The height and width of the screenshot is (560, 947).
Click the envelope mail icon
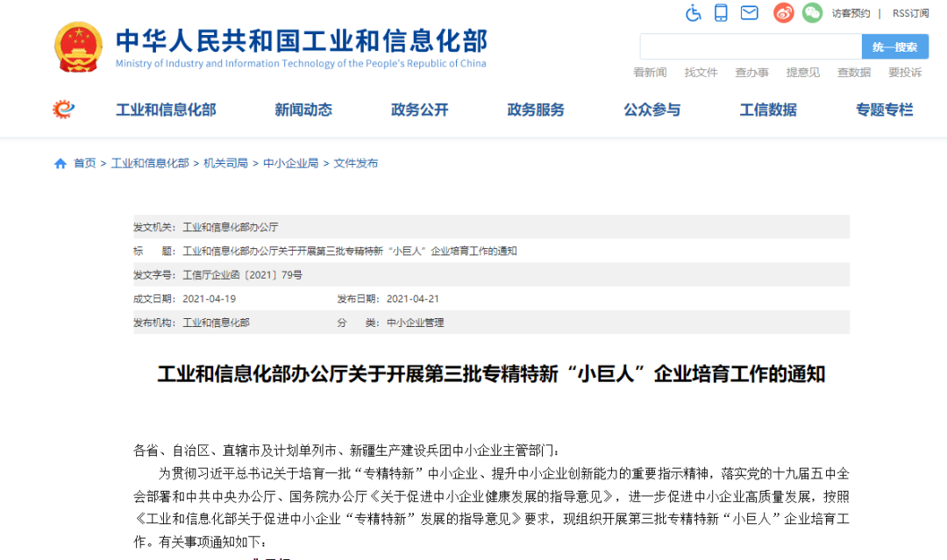pyautogui.click(x=749, y=13)
